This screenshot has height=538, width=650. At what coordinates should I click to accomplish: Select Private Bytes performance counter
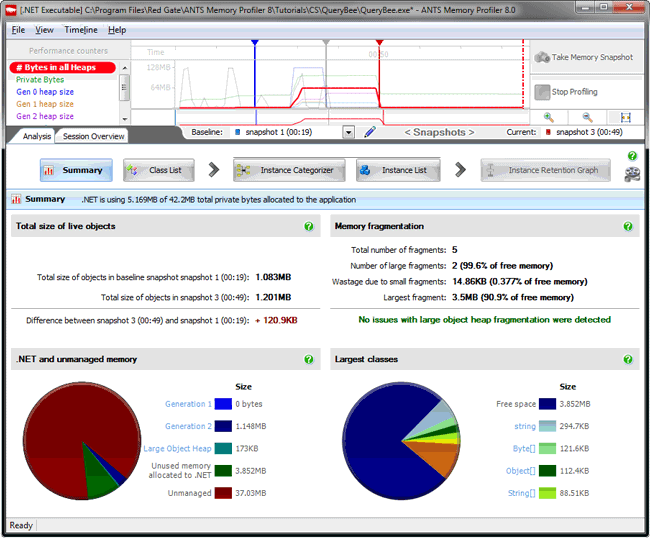coord(40,79)
